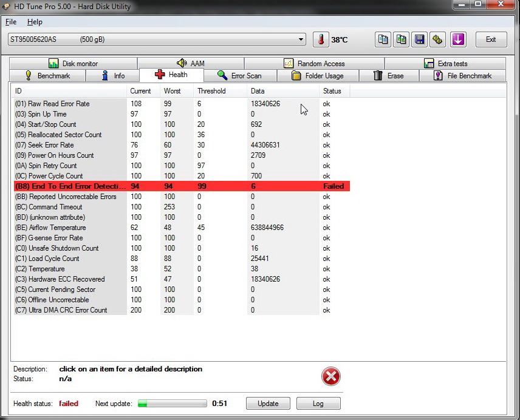Image resolution: width=520 pixels, height=420 pixels.
Task: Open the Folder Usage tab
Action: (x=318, y=75)
